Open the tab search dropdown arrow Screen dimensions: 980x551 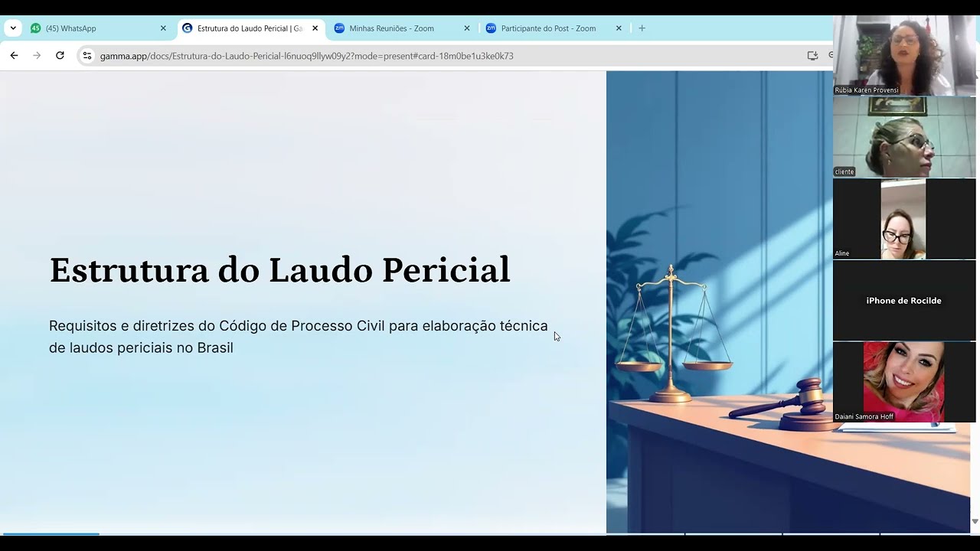point(13,28)
